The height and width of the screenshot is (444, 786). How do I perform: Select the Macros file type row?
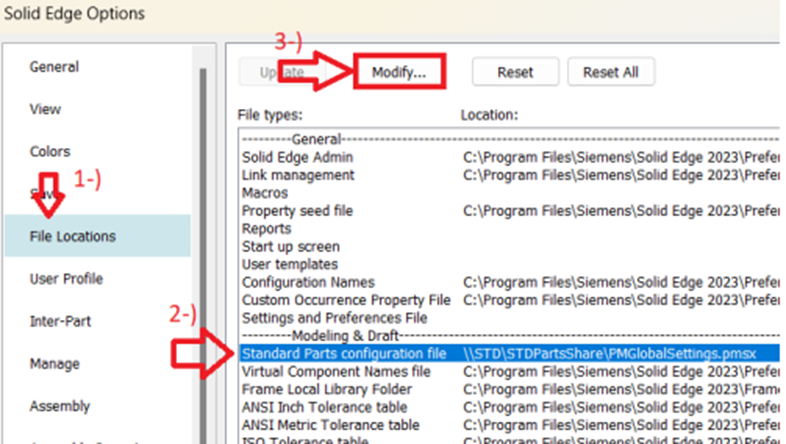[x=509, y=193]
